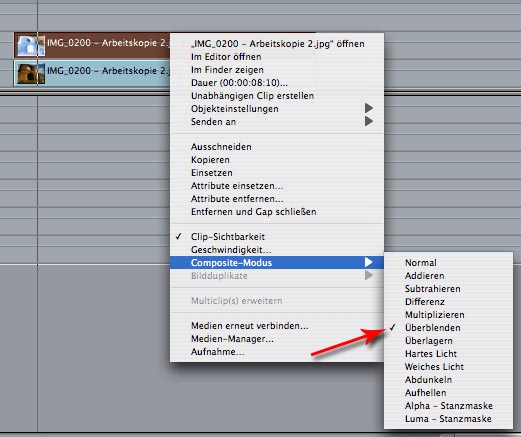
Task: Set composite mode to Addieren
Action: click(448, 276)
